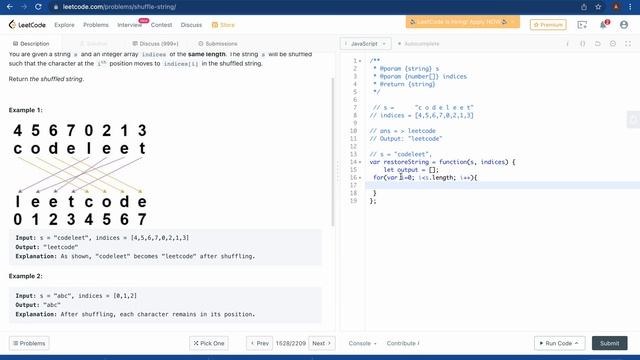
Task: Click the code line "let output = [];"
Action: [x=411, y=170]
